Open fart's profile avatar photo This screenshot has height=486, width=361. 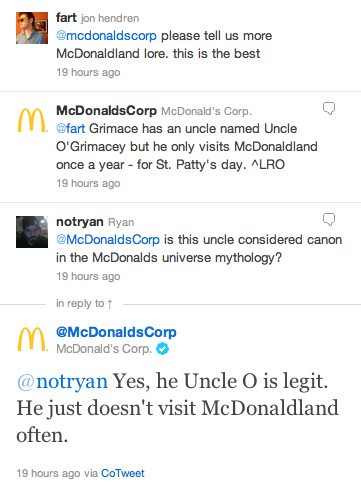(x=32, y=28)
